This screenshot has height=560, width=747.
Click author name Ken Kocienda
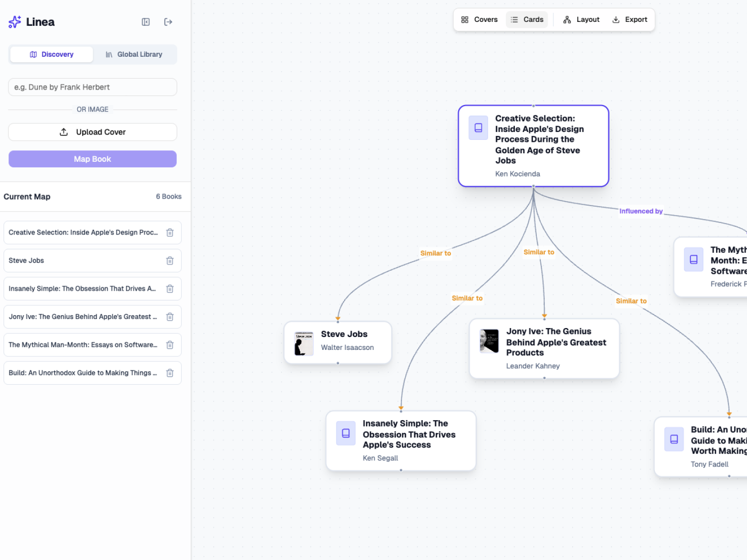(x=517, y=174)
